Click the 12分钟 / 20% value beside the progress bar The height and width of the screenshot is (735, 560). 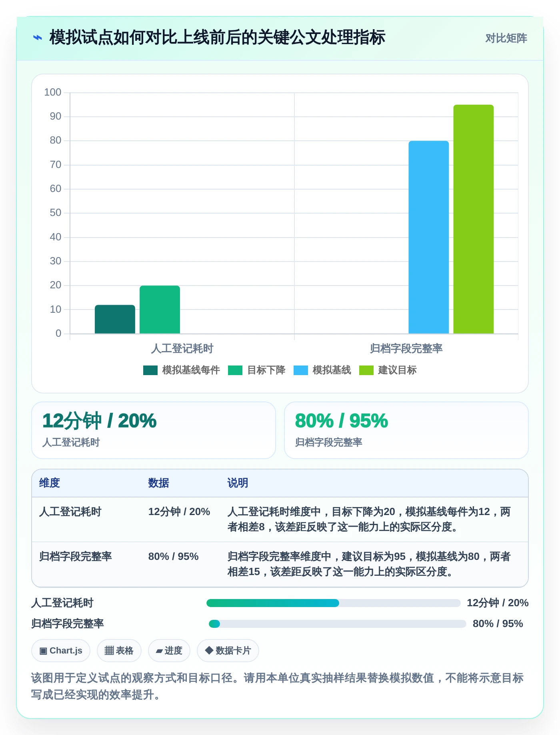tap(498, 603)
